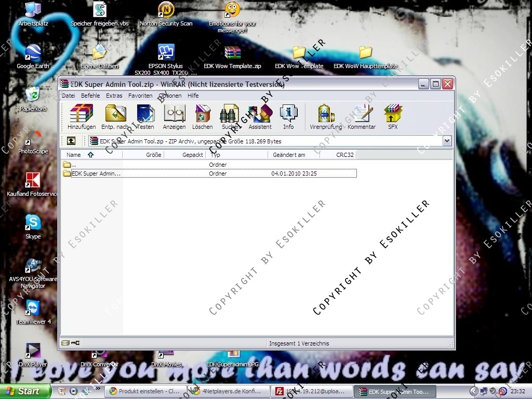Image resolution: width=532 pixels, height=399 pixels.
Task: Sort by Geändert am column header
Action: point(294,155)
